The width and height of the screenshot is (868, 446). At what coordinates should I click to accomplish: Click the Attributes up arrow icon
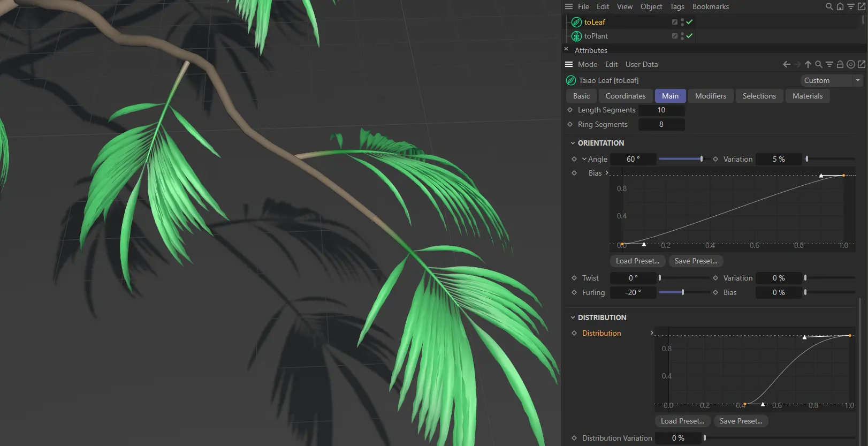point(808,64)
